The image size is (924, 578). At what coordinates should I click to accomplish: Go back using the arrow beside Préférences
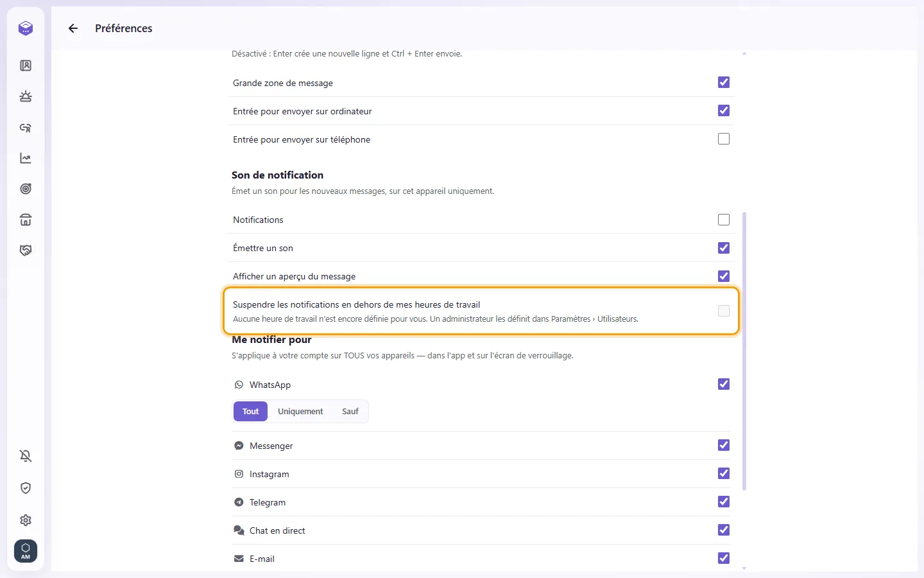point(73,28)
